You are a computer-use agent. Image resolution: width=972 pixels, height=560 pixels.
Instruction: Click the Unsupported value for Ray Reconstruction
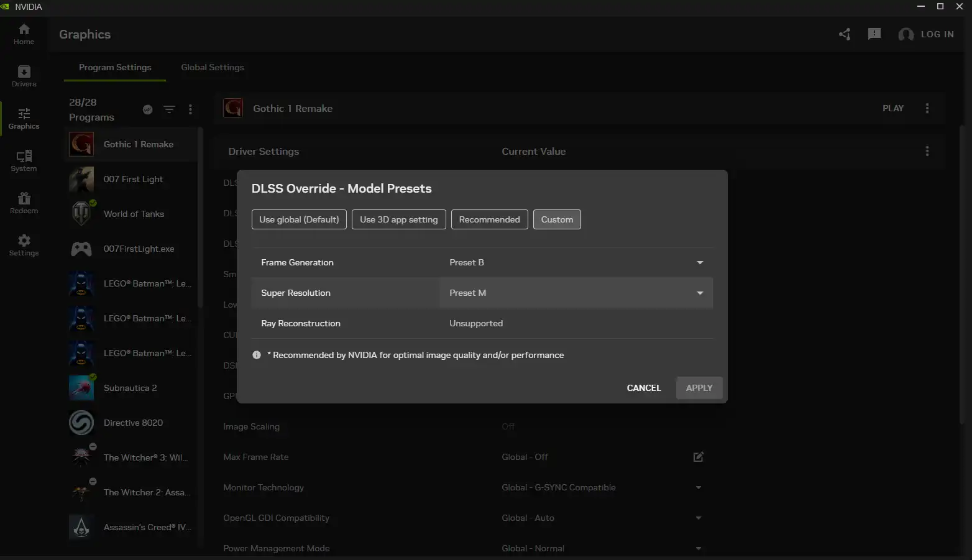point(476,323)
